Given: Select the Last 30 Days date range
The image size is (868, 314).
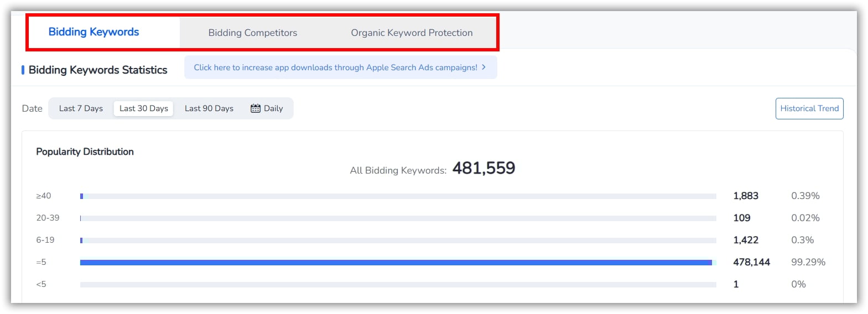Looking at the screenshot, I should pos(143,108).
